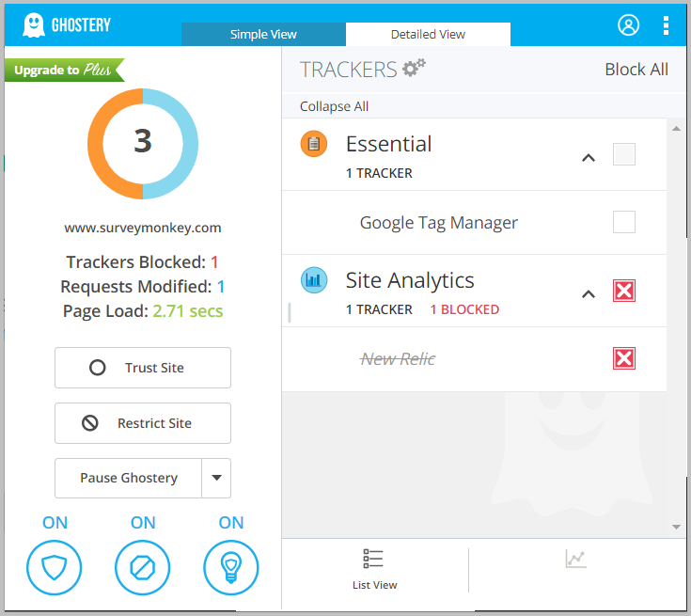The width and height of the screenshot is (691, 616).
Task: Unblock the New Relic tracker checkbox
Action: click(x=624, y=358)
